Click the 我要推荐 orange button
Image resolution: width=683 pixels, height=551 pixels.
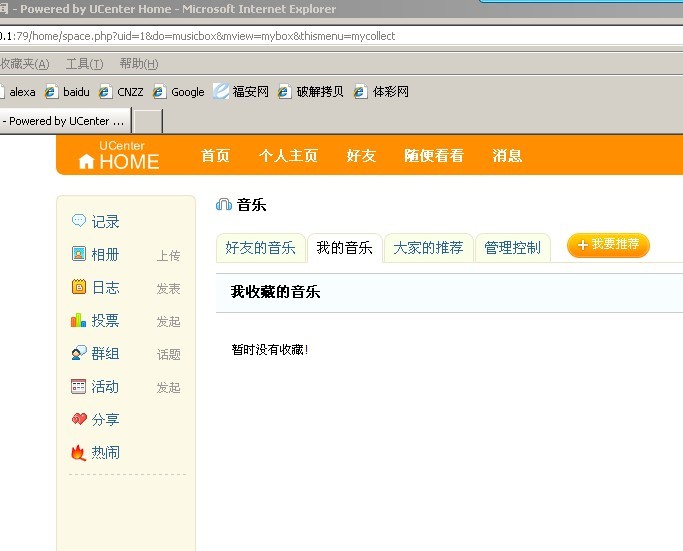[x=608, y=245]
